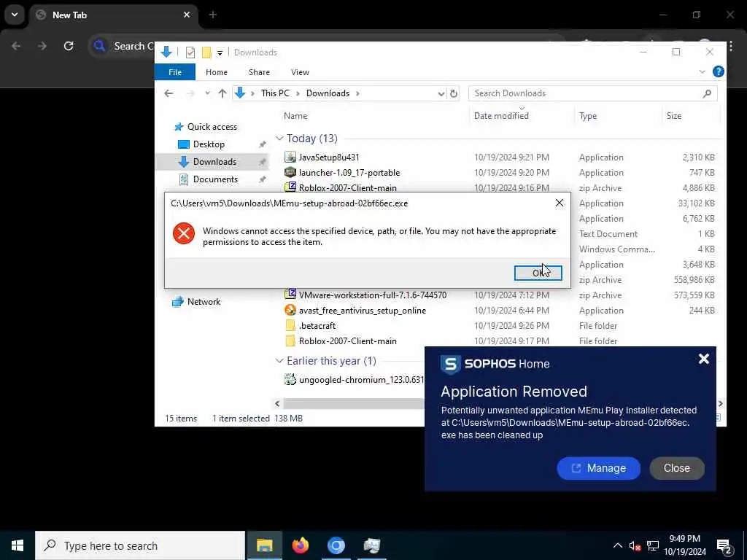Click This PC in address breadcrumb
This screenshot has height=560, width=747.
click(275, 93)
